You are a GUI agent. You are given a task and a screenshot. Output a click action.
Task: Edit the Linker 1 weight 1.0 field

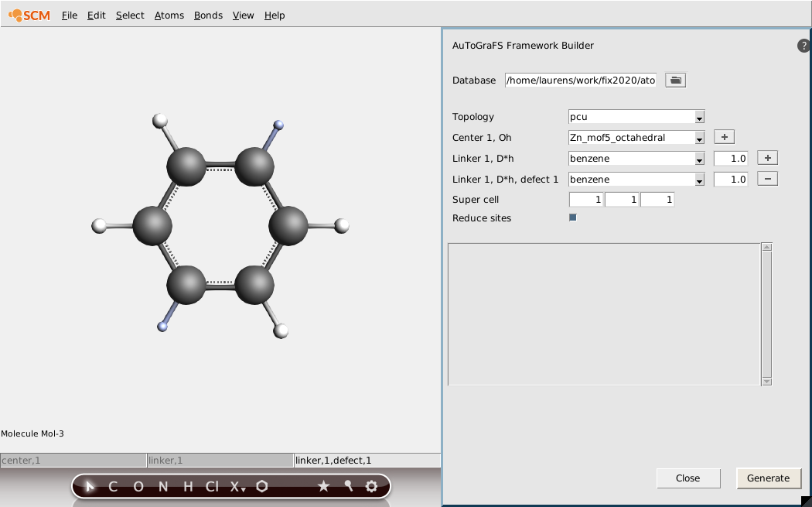pos(730,158)
